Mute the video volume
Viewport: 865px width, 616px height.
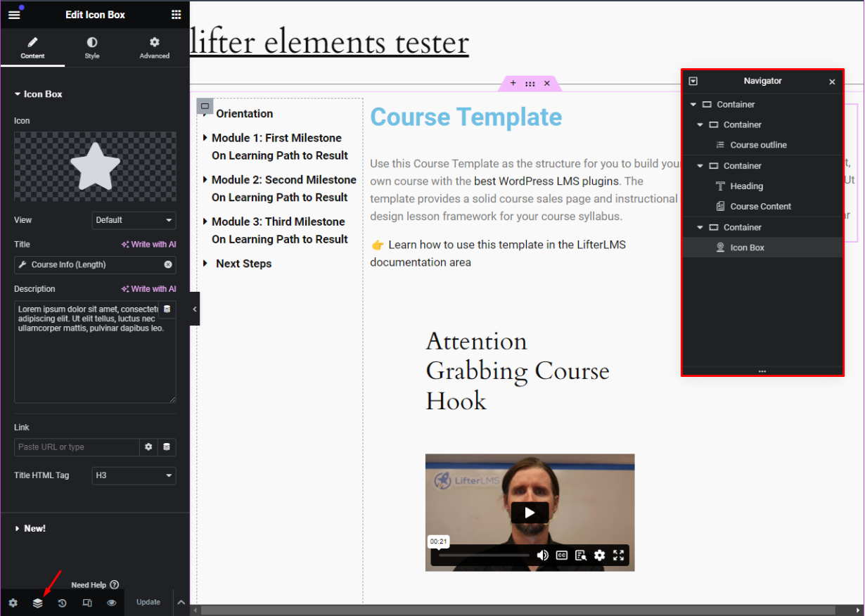(542, 556)
